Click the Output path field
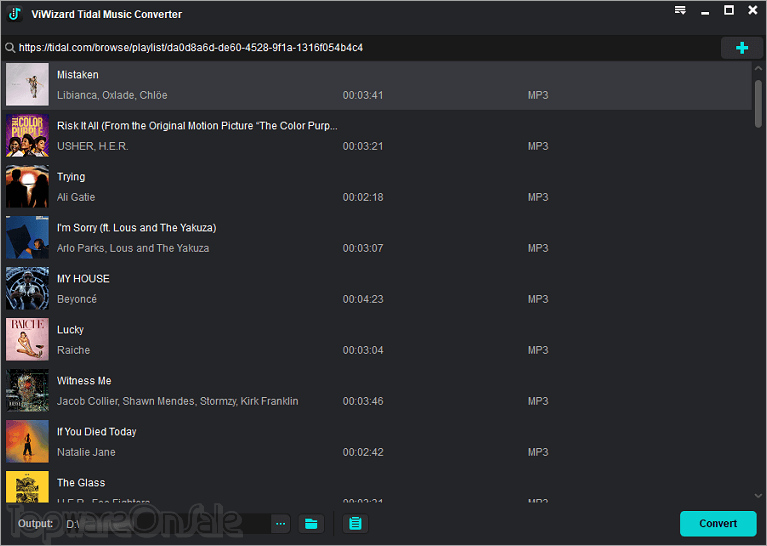This screenshot has width=767, height=546. (x=166, y=523)
